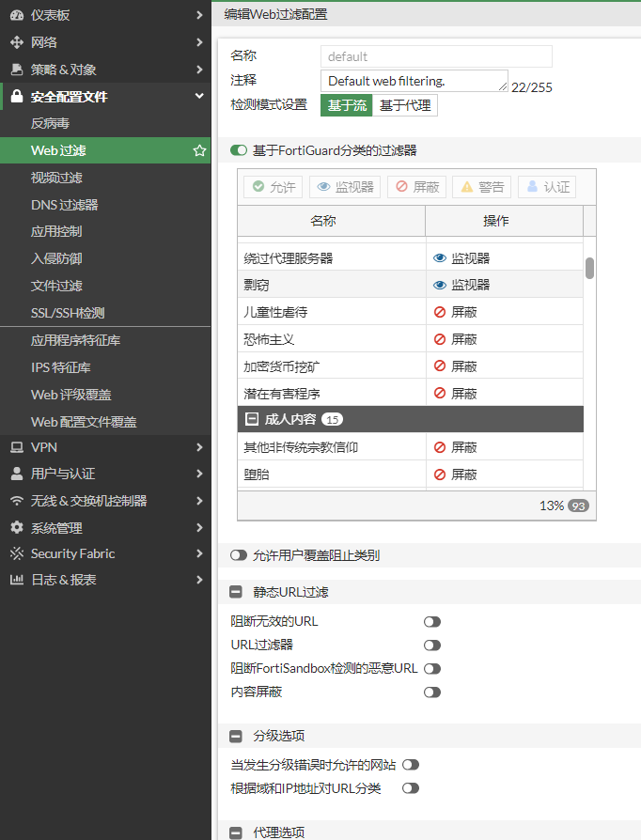
Task: Enable the 允许用户覆盖阻止类别 switch
Action: point(238,556)
